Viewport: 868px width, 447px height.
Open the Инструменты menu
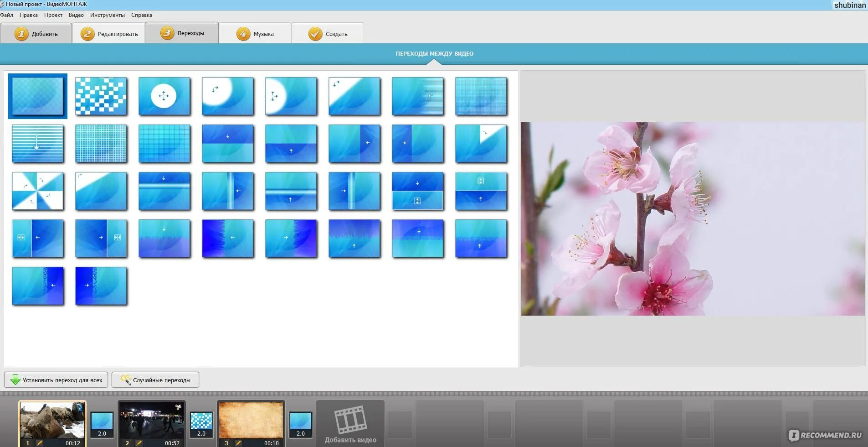[108, 15]
